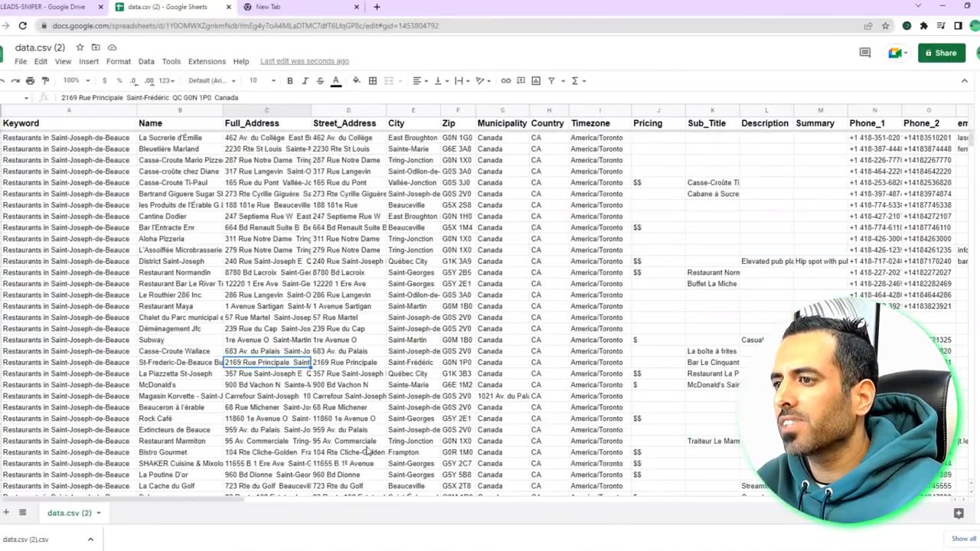Click Show all downloads link
The height and width of the screenshot is (551, 980).
[x=963, y=539]
